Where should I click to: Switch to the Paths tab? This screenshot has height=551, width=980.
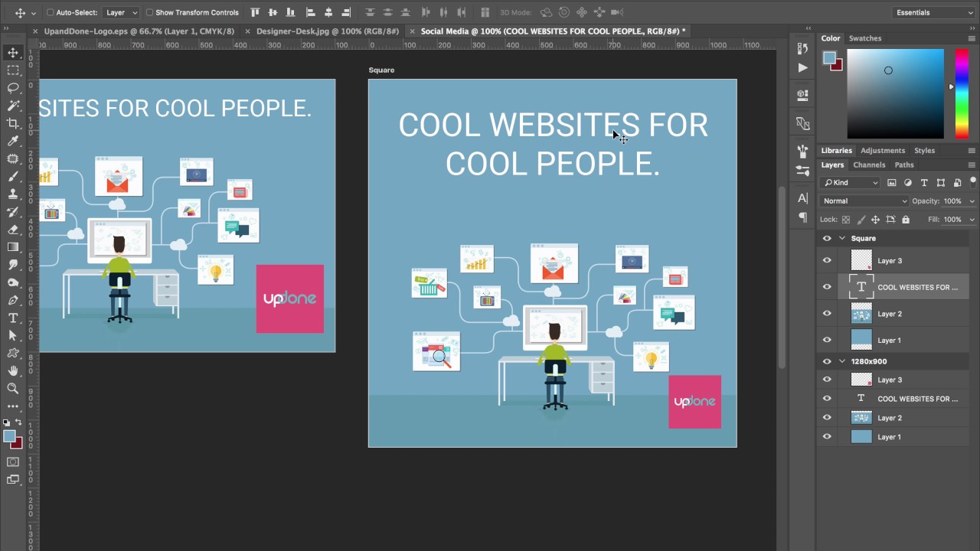pyautogui.click(x=904, y=165)
